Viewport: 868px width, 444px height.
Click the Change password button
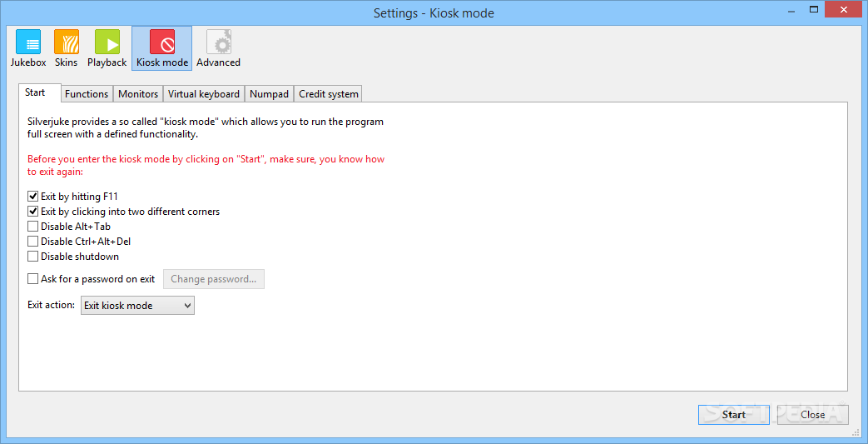pos(214,279)
